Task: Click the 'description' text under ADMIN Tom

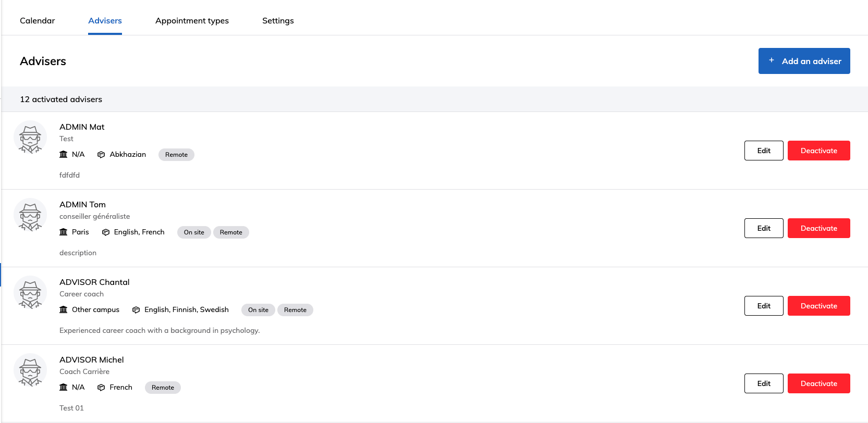Action: (78, 253)
